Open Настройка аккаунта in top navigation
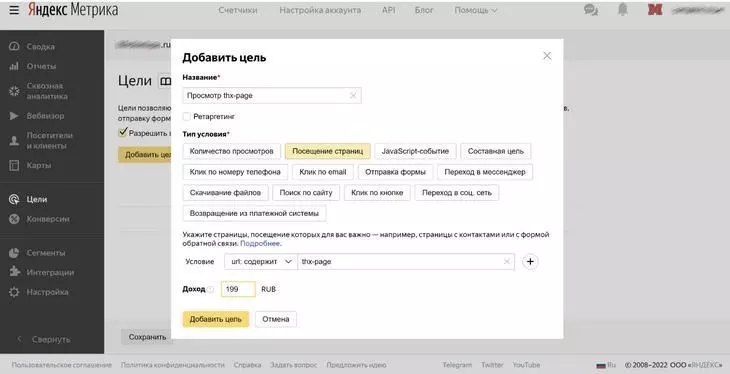The image size is (730, 374). [x=320, y=10]
